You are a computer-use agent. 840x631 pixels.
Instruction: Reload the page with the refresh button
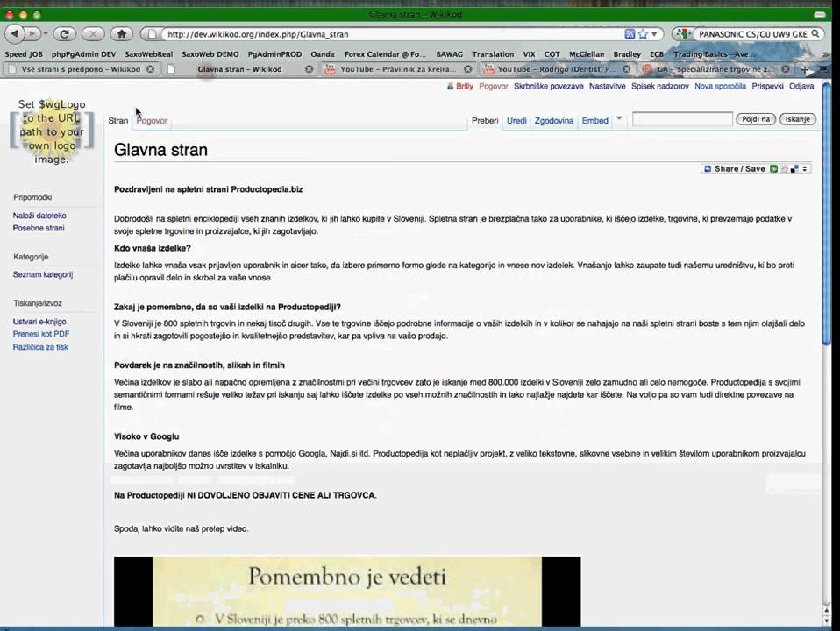pos(64,34)
